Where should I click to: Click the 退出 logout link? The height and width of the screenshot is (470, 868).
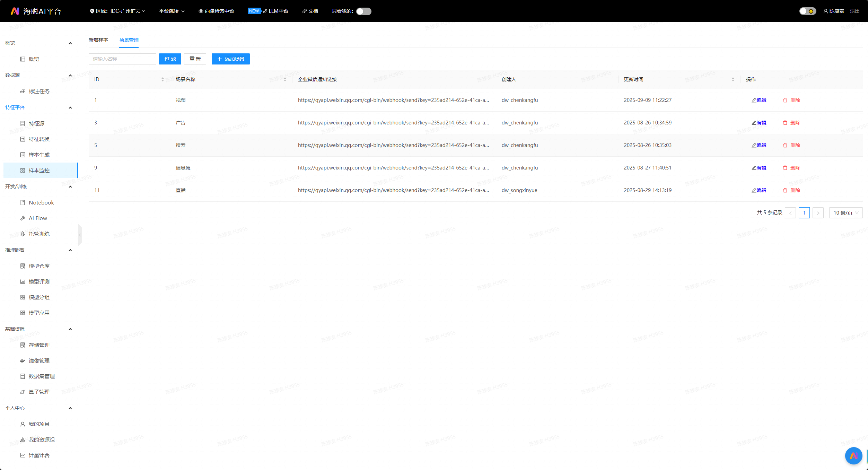(x=854, y=11)
